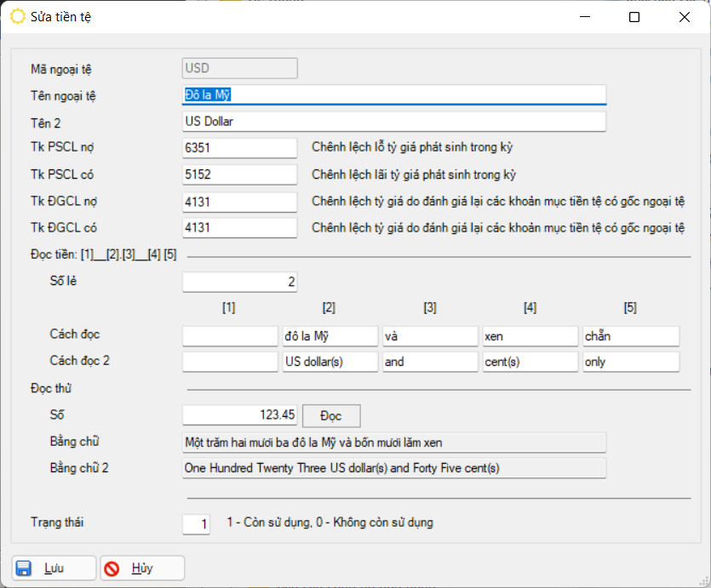711x588 pixels.
Task: Click Cách đọc field containing 'đô la Mỹ'
Action: coord(330,336)
